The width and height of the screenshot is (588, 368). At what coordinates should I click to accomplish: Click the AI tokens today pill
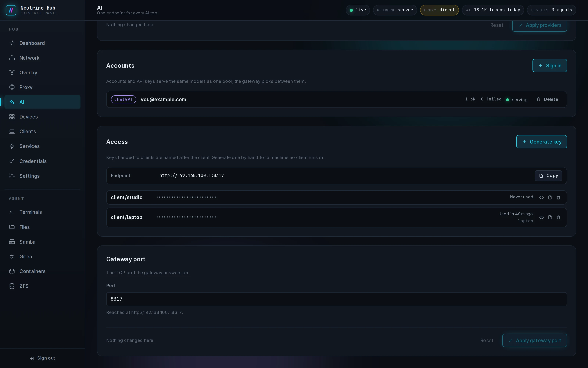pos(493,10)
